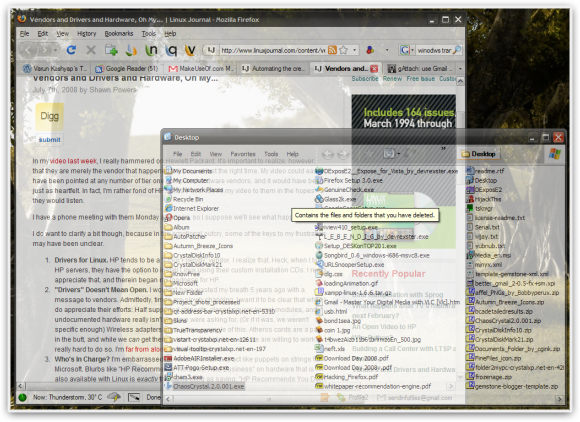Image resolution: width=580 pixels, height=422 pixels.
Task: Open the tab list dropdown at tab strip end
Action: tap(460, 69)
